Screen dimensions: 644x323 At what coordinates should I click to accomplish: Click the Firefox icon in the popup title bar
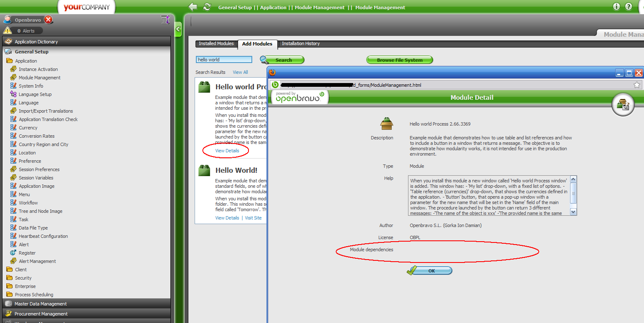click(x=272, y=73)
